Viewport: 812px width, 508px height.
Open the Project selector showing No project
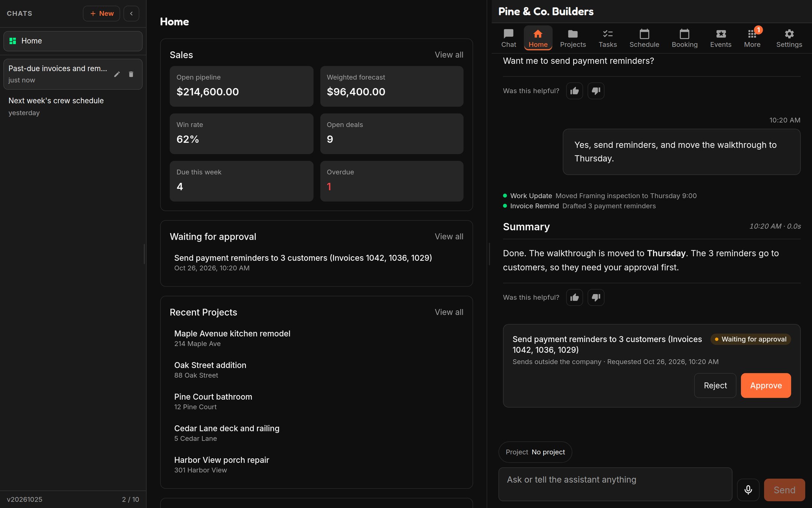(x=535, y=452)
